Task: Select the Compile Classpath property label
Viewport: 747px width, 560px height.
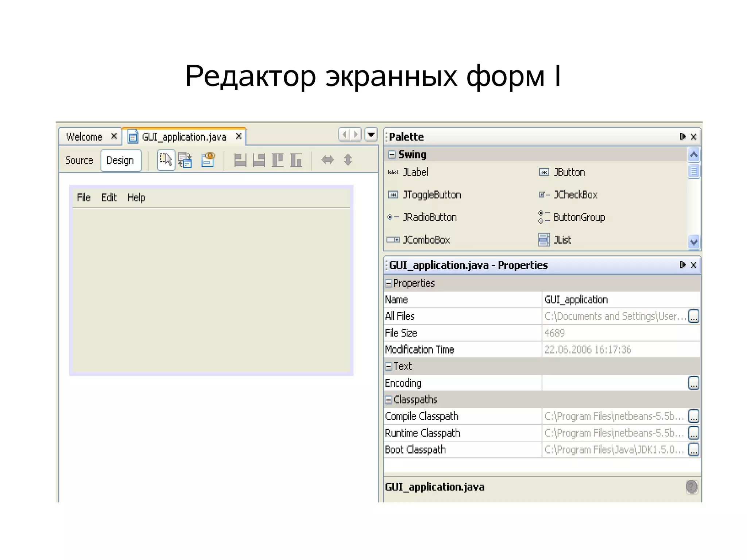Action: click(422, 416)
